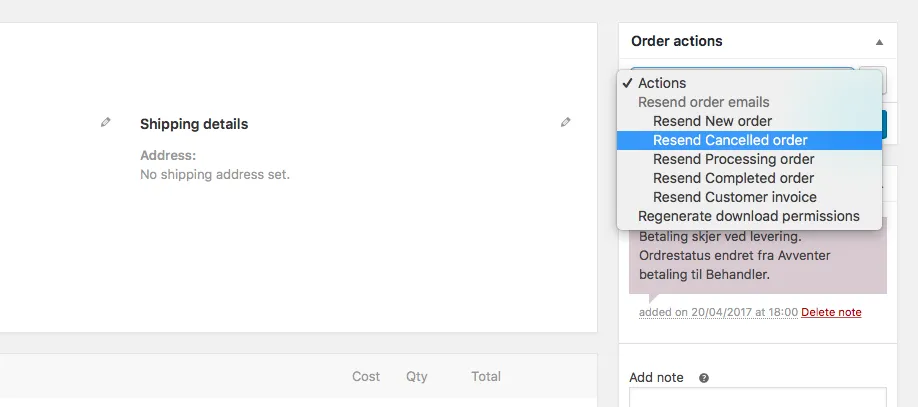Select Resend Customer invoice

(734, 197)
